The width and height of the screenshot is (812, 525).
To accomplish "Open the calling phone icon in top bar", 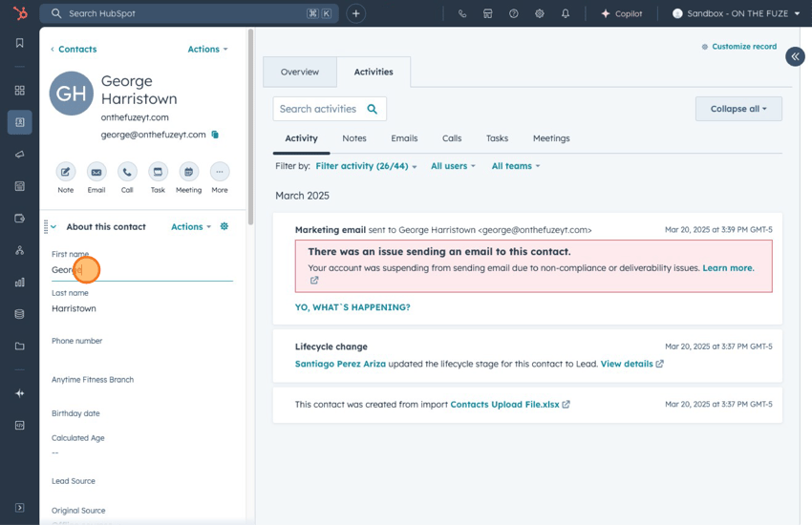I will point(462,13).
